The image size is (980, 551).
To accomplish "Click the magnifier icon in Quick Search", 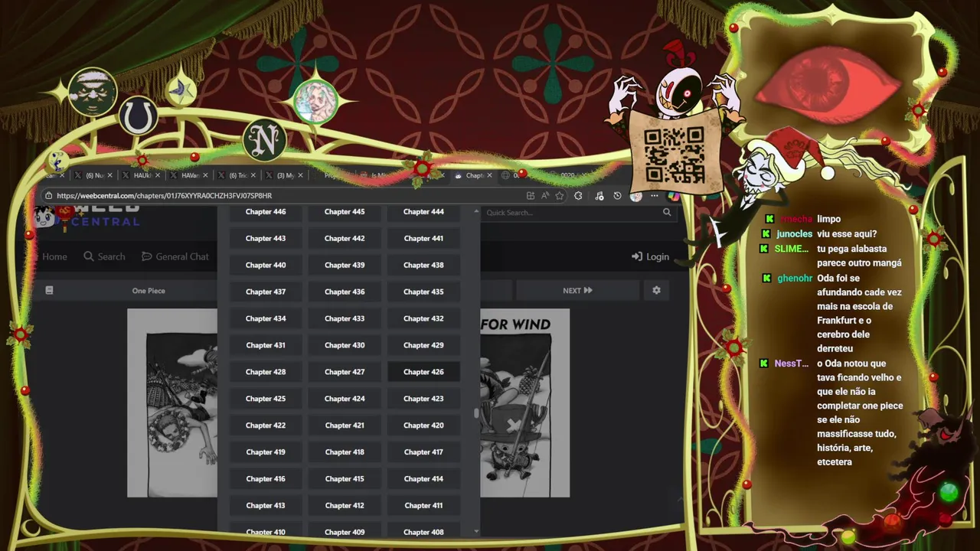I will (667, 212).
